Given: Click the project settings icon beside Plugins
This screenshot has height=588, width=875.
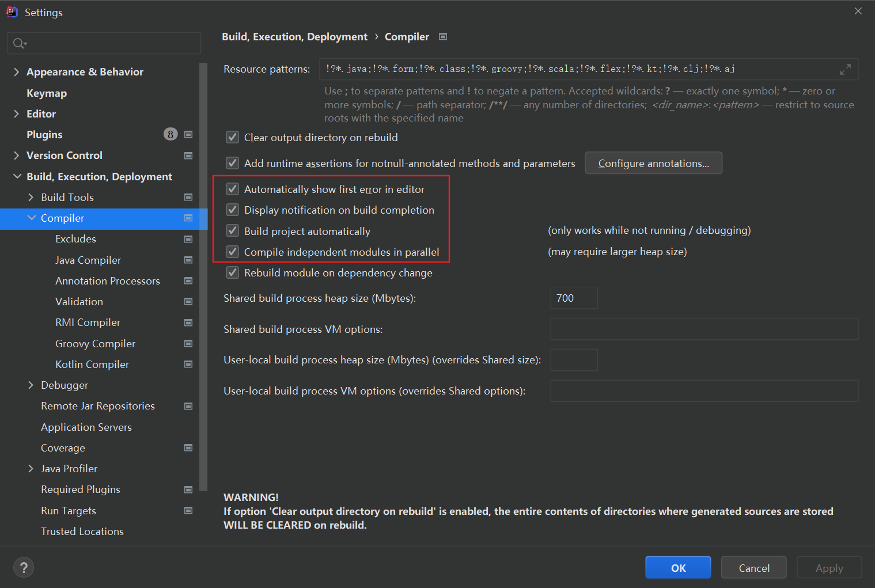Looking at the screenshot, I should click(188, 135).
